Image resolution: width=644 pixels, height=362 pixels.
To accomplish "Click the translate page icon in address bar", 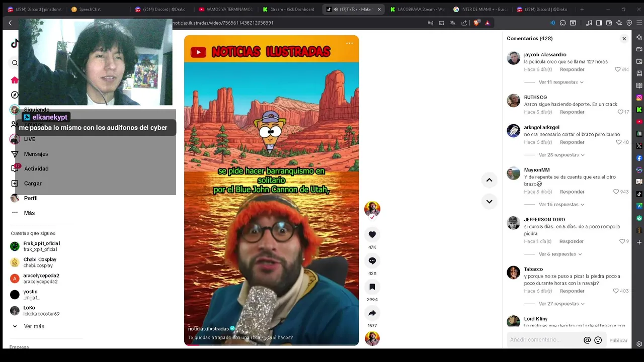I will tap(453, 23).
